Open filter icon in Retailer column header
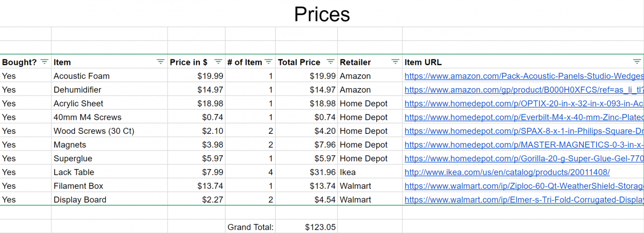This screenshot has height=233, width=644. tap(395, 62)
